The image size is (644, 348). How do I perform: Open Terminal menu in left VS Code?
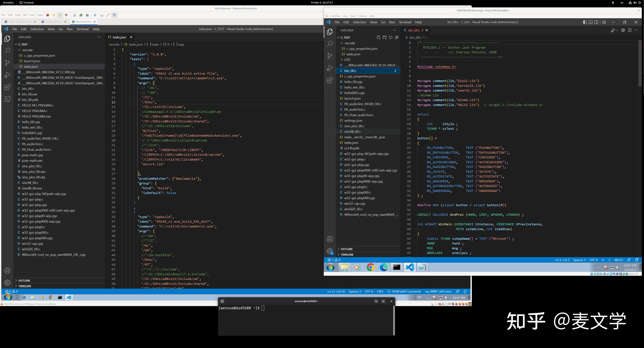point(82,29)
